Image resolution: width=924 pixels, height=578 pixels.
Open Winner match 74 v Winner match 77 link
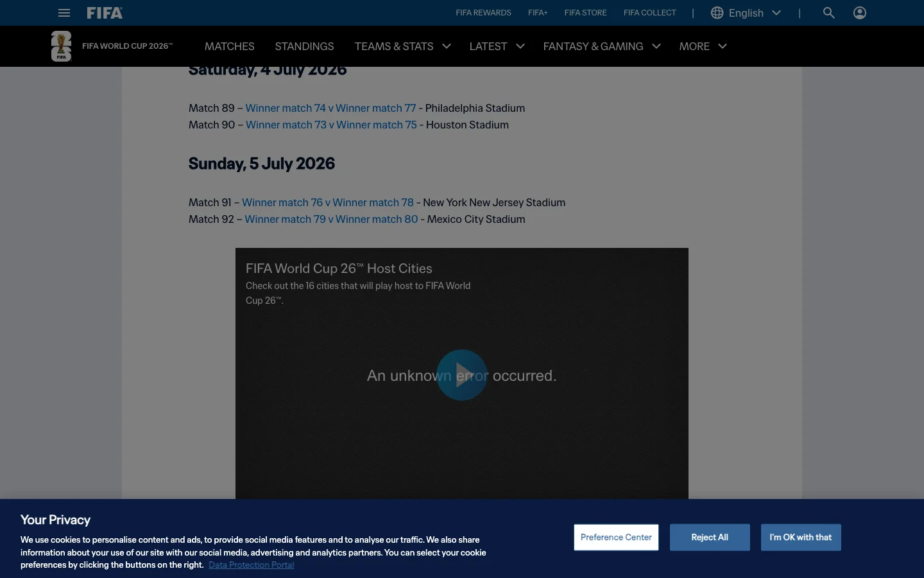pyautogui.click(x=330, y=108)
